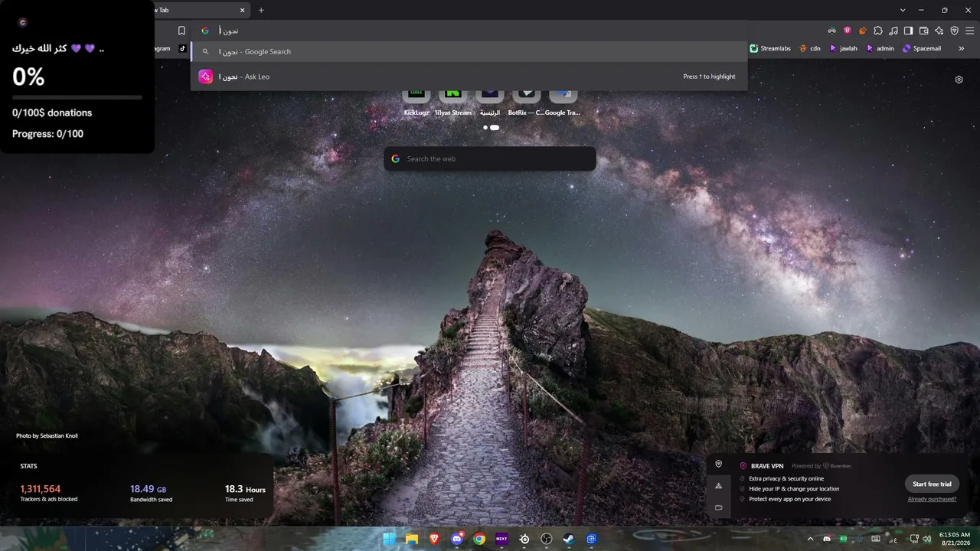Open the tab search dropdown arrow
This screenshot has width=980, height=551.
click(903, 10)
